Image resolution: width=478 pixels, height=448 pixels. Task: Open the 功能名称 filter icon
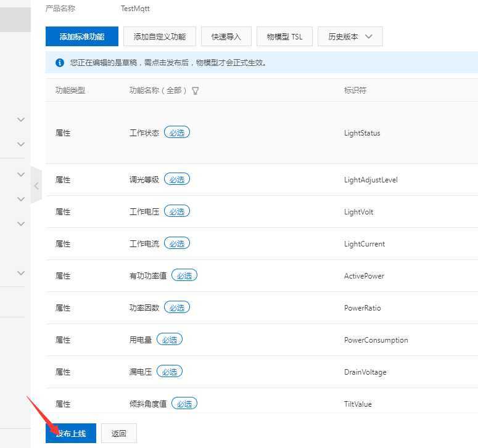coord(196,91)
